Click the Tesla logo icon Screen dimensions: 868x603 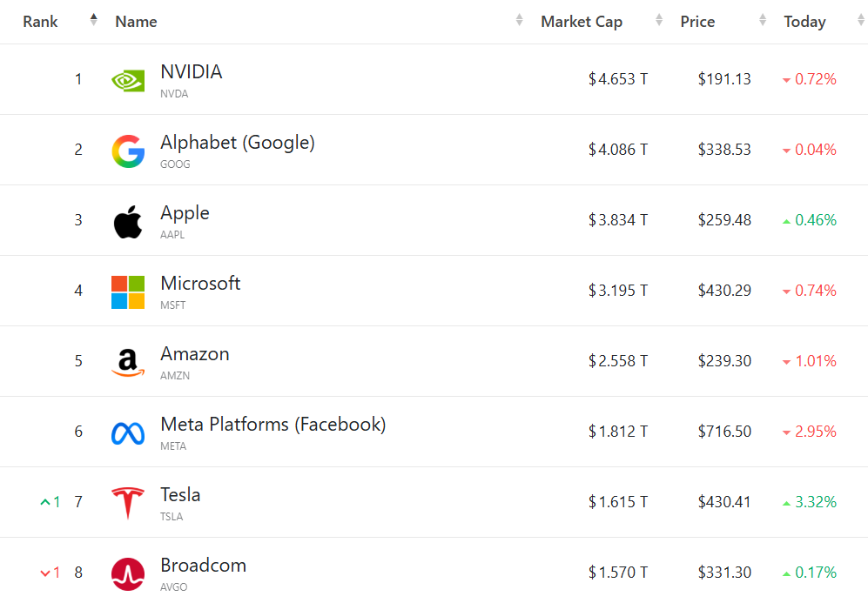point(128,503)
